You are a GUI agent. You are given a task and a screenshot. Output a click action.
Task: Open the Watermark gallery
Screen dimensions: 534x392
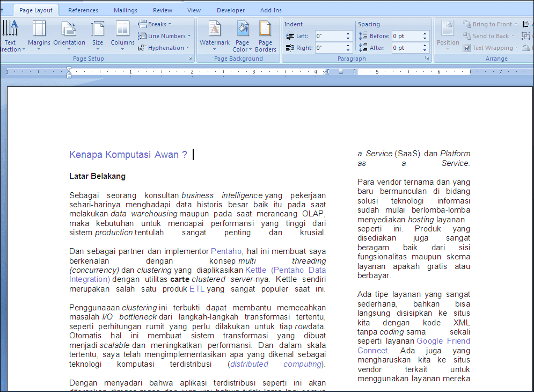(x=215, y=35)
